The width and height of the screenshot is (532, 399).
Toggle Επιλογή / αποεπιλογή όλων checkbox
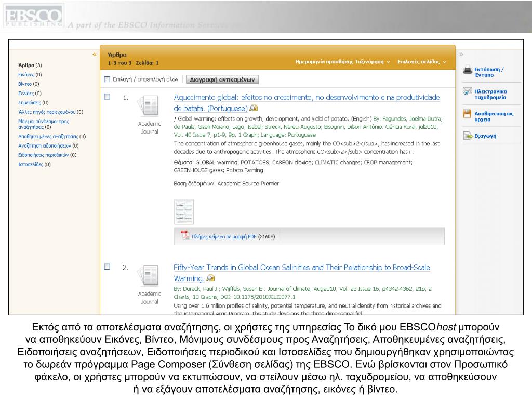pos(107,79)
